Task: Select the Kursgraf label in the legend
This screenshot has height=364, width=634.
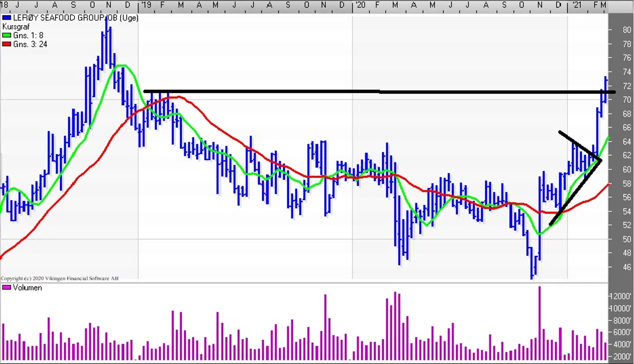Action: pyautogui.click(x=16, y=27)
